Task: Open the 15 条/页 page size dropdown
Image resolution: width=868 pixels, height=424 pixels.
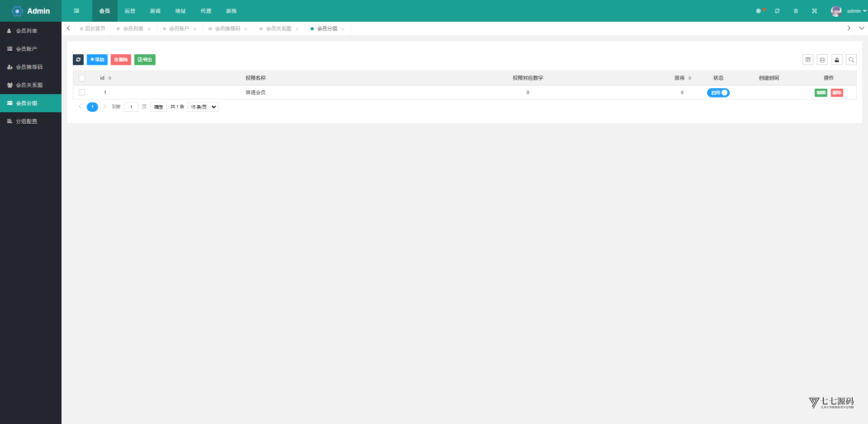Action: (203, 107)
